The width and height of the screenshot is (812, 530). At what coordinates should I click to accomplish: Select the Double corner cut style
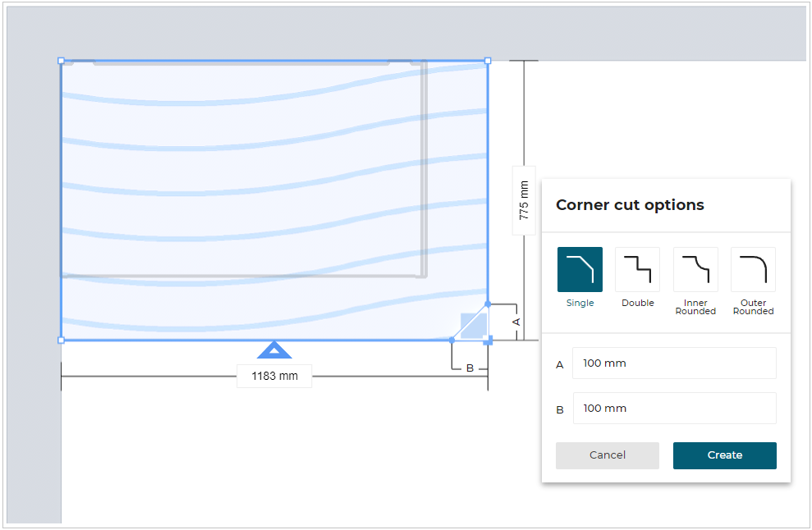coord(637,269)
